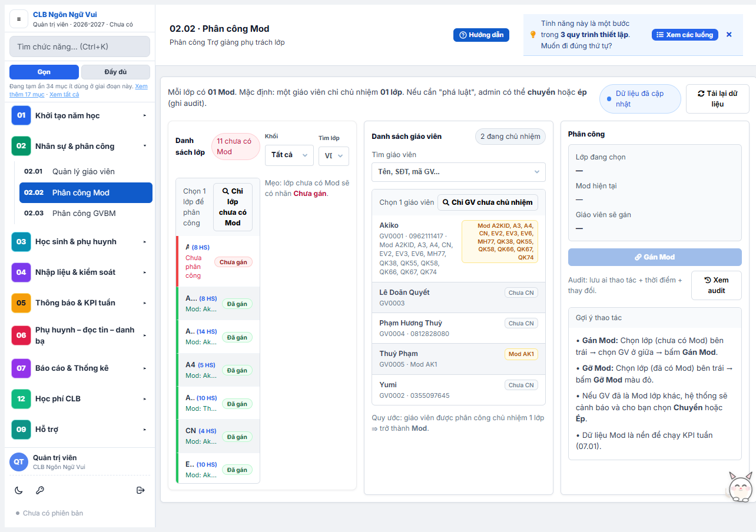Click the 03 badge of Học sinh & phụ huynh

[x=21, y=241]
